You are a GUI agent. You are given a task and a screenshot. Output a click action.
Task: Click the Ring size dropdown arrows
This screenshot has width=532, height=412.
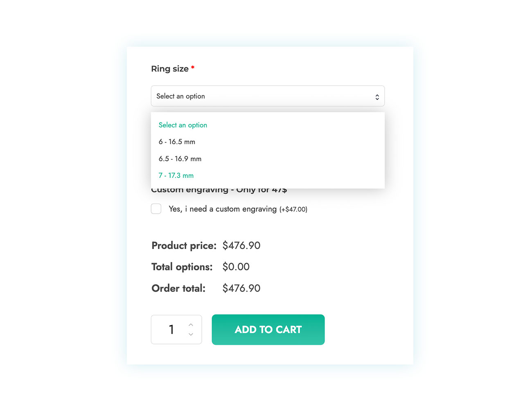pos(377,97)
